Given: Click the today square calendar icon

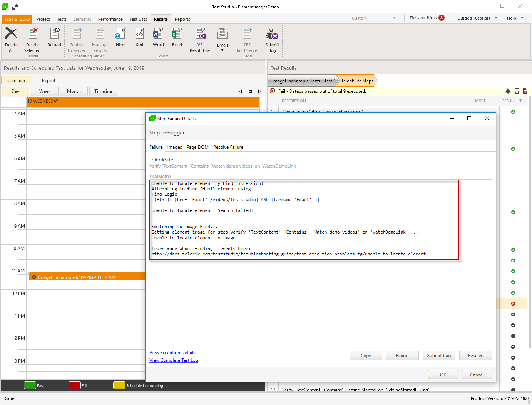Looking at the screenshot, I should pyautogui.click(x=250, y=91).
